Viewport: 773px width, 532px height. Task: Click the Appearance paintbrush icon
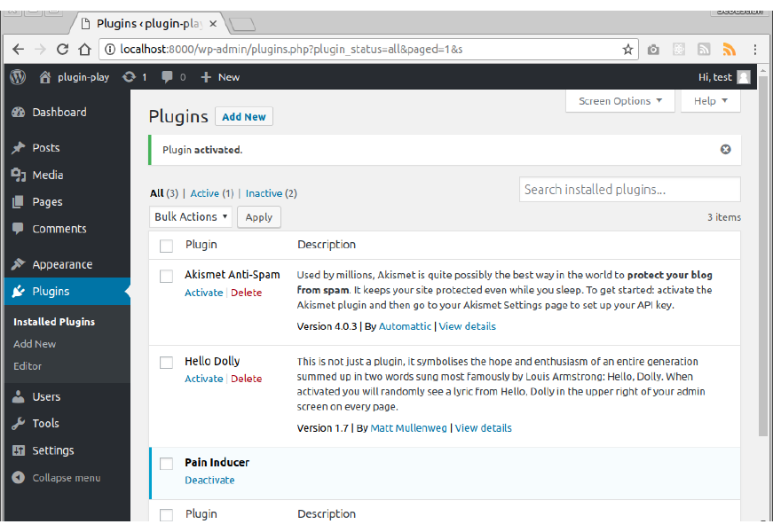pyautogui.click(x=19, y=264)
